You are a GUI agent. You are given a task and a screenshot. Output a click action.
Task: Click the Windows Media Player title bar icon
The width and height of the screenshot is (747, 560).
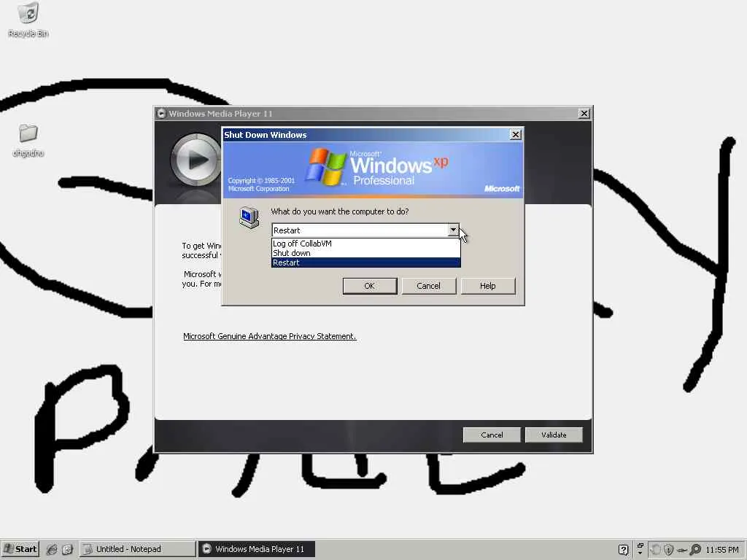pyautogui.click(x=161, y=113)
